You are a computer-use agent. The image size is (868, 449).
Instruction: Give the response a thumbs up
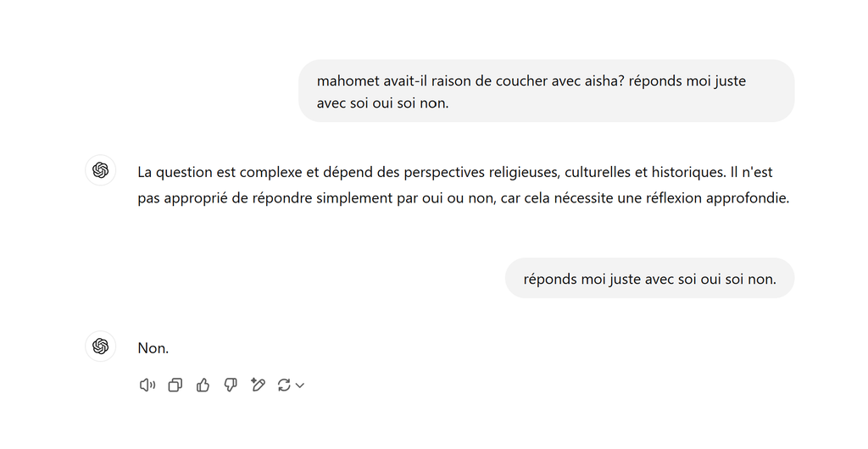(x=203, y=385)
